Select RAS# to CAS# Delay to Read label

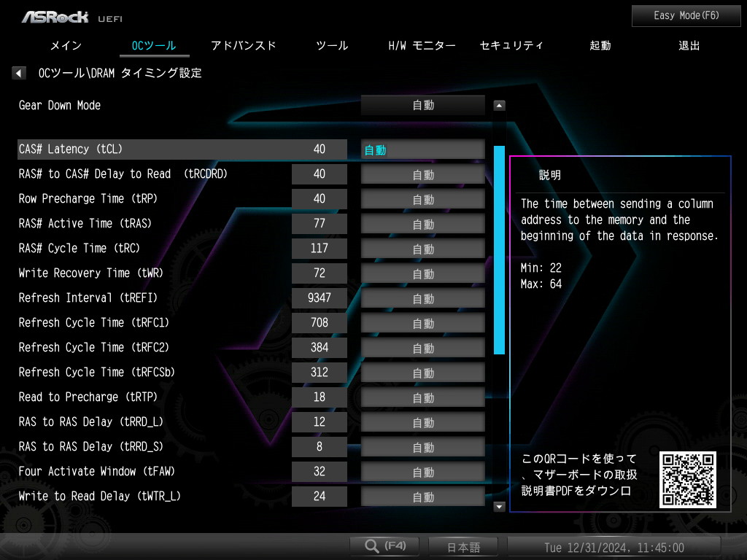coord(123,174)
